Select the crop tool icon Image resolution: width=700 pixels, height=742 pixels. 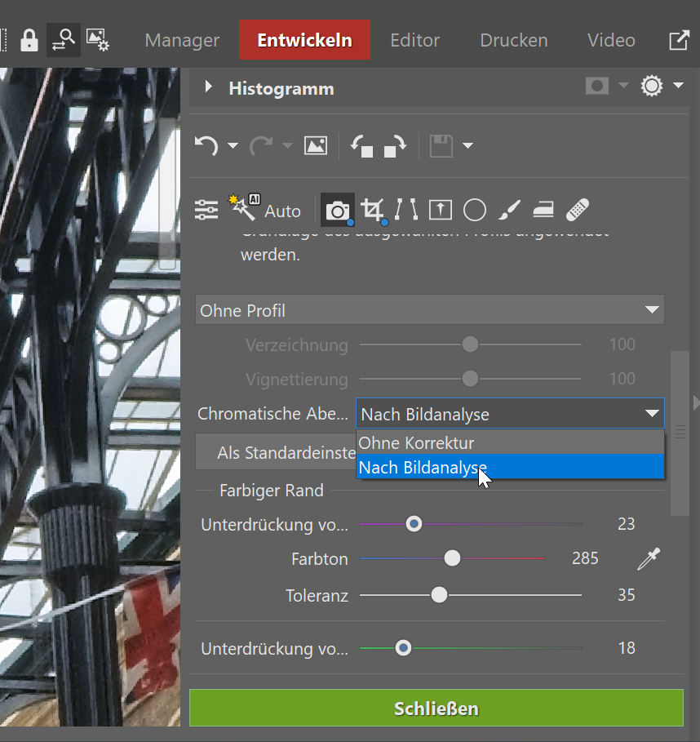pos(372,211)
